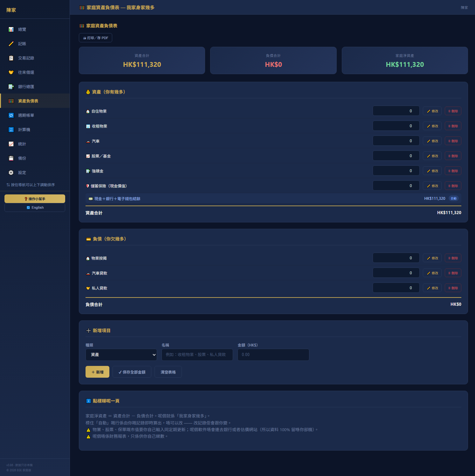Image resolution: width=475 pixels, height=476 pixels.
Task: Click the 總覽 bar chart icon
Action: tap(11, 29)
